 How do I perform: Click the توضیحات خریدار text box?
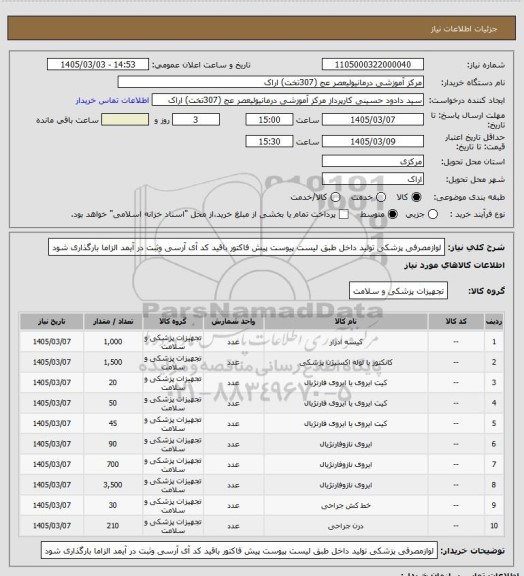[x=239, y=551]
